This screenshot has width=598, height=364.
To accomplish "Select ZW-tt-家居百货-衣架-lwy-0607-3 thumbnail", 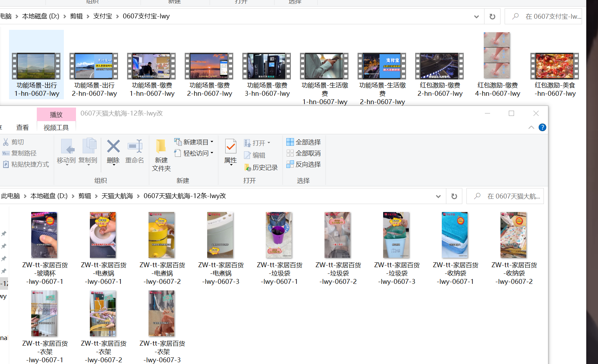I will (x=162, y=313).
